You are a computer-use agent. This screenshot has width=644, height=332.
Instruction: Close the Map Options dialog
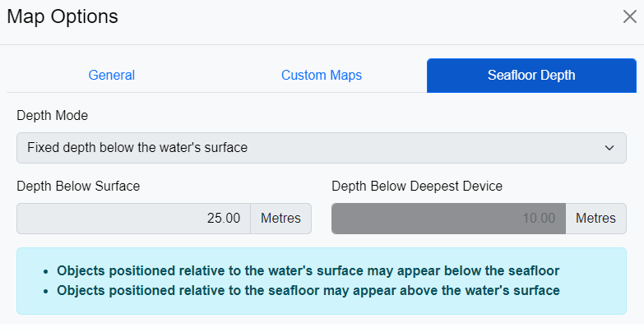point(629,16)
